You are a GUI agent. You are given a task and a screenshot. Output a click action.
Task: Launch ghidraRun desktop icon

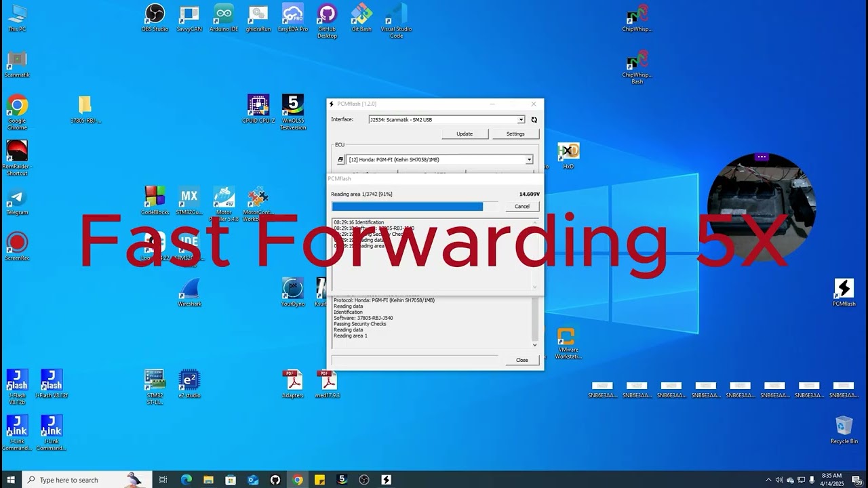click(258, 18)
